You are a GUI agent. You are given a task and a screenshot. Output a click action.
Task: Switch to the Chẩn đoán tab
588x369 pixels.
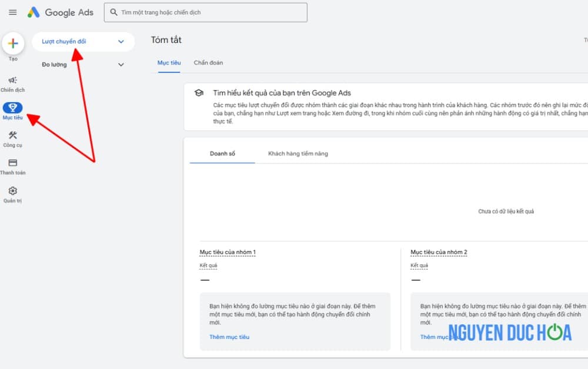[208, 62]
